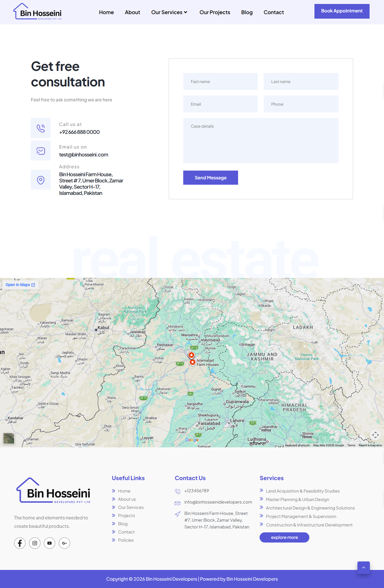This screenshot has width=384, height=588.
Task: Toggle the map fullscreen camera control icon
Action: pyautogui.click(x=375, y=435)
